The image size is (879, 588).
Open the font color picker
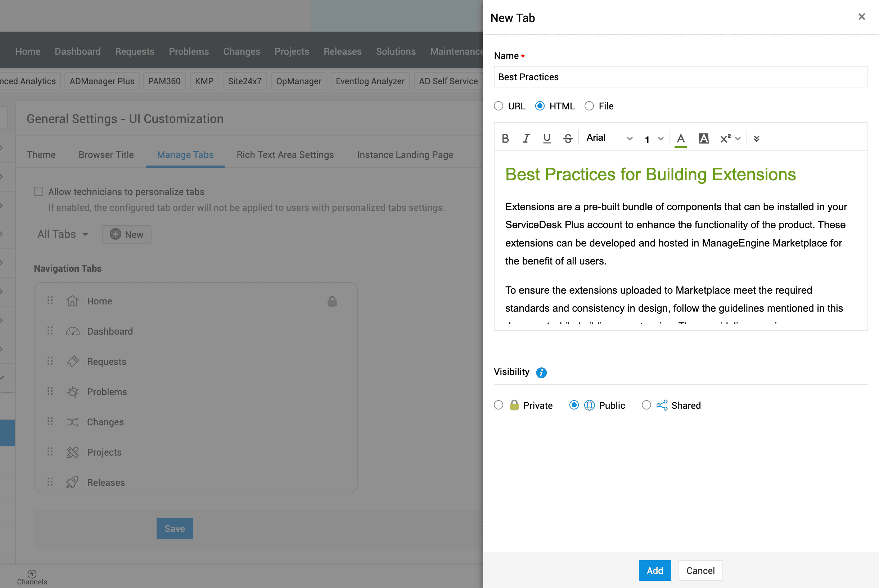click(x=681, y=139)
